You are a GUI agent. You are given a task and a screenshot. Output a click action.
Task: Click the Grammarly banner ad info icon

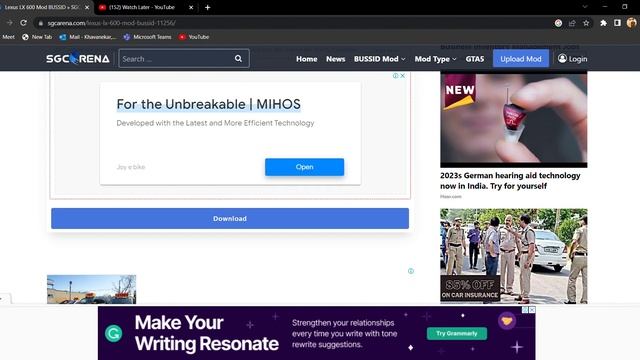[525, 310]
